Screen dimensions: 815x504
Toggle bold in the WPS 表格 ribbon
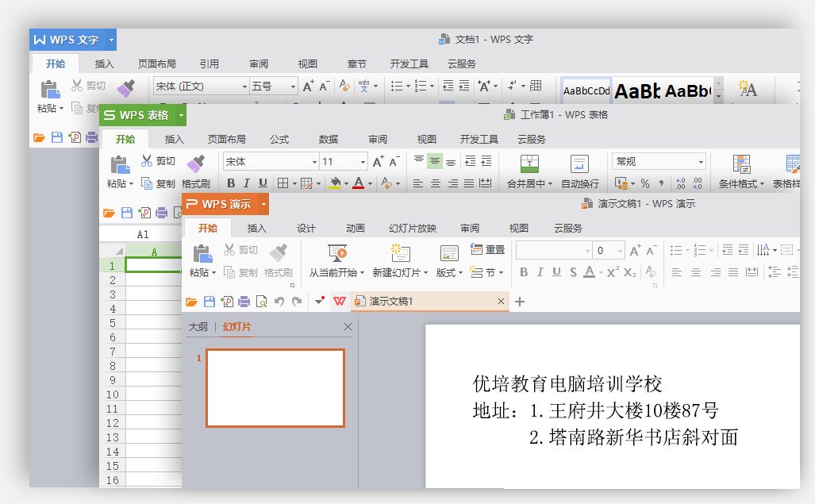point(231,183)
